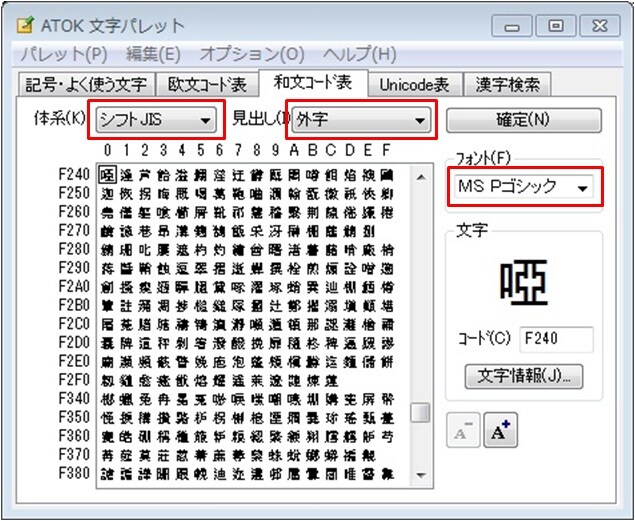Click the scrollbar up arrow in character grid
The width and height of the screenshot is (635, 521).
[x=421, y=177]
